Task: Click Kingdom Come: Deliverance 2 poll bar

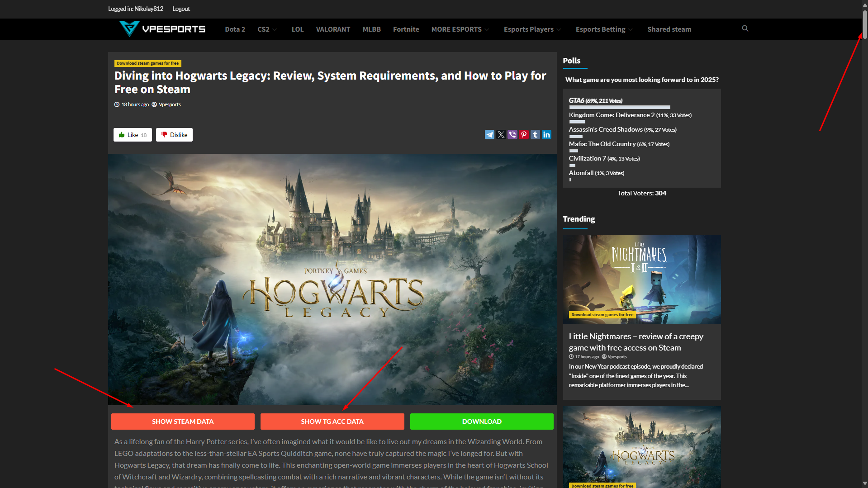Action: point(577,122)
